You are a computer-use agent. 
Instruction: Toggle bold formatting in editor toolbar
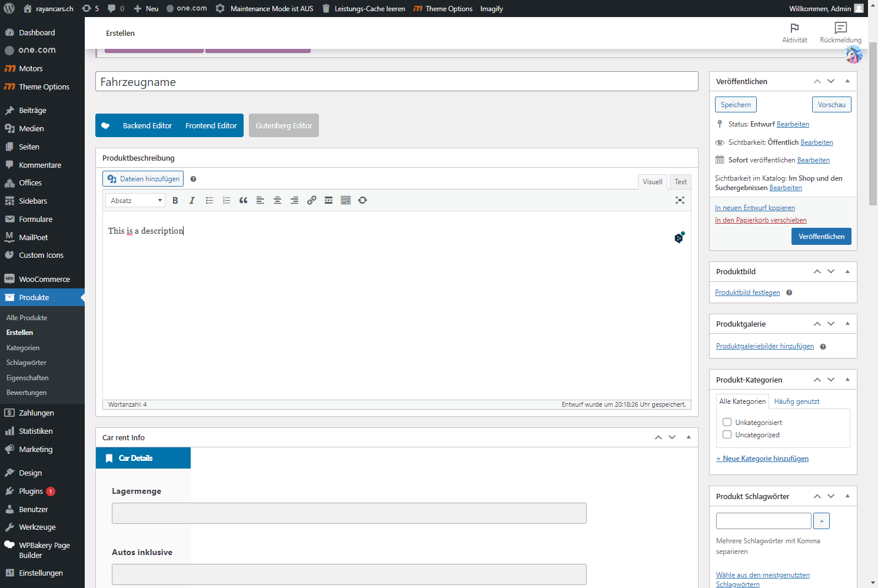[175, 200]
